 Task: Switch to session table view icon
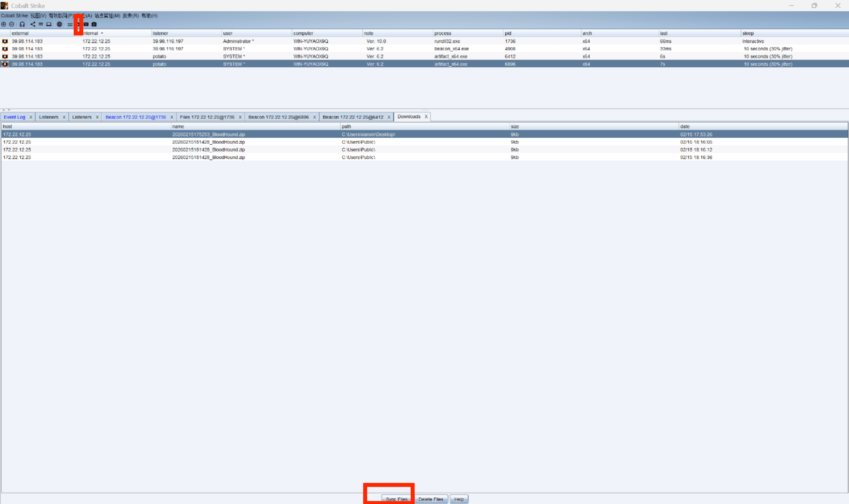(41, 24)
